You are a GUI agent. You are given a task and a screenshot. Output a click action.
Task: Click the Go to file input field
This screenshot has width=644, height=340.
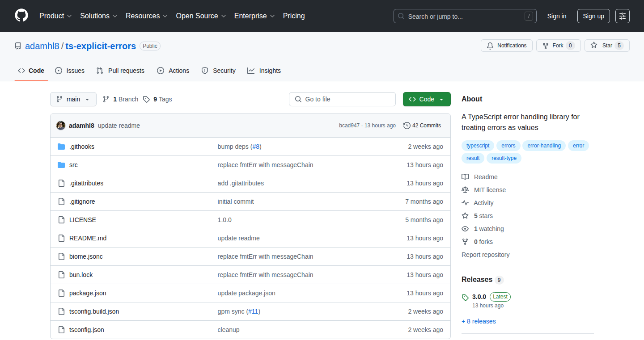pyautogui.click(x=343, y=99)
